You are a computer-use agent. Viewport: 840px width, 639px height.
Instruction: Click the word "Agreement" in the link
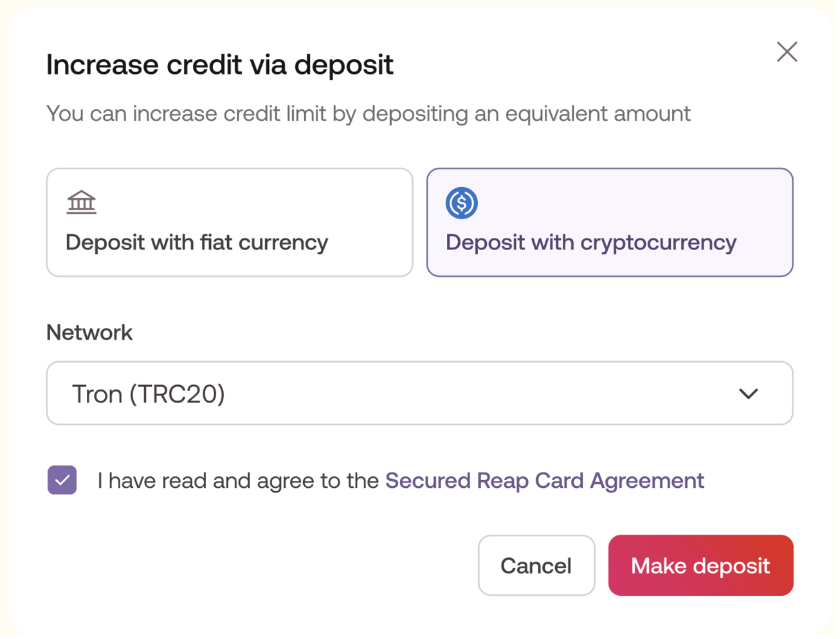647,481
